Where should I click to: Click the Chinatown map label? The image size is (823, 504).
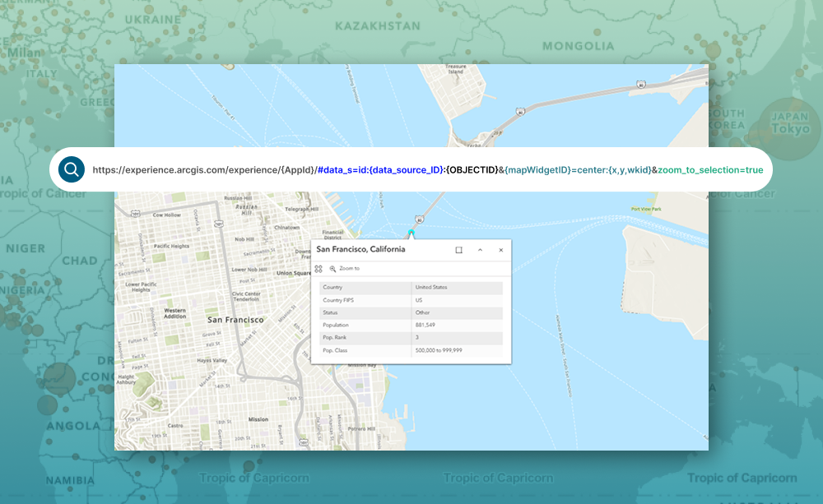287,227
